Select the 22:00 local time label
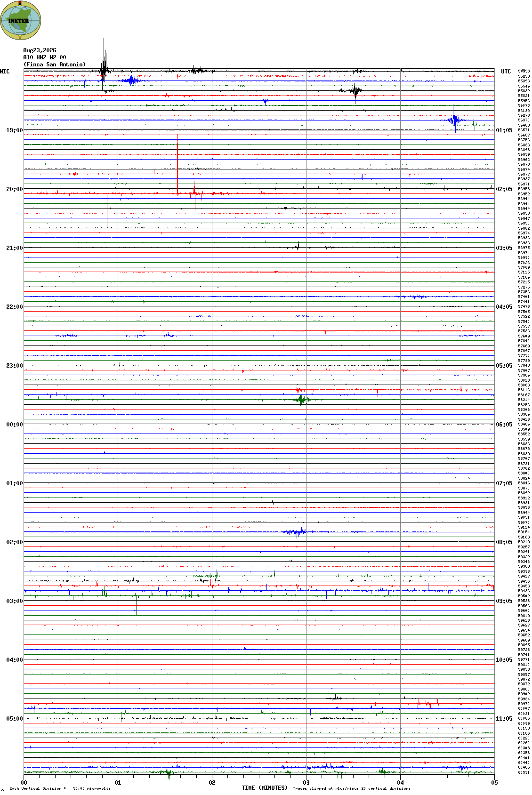 coord(14,307)
